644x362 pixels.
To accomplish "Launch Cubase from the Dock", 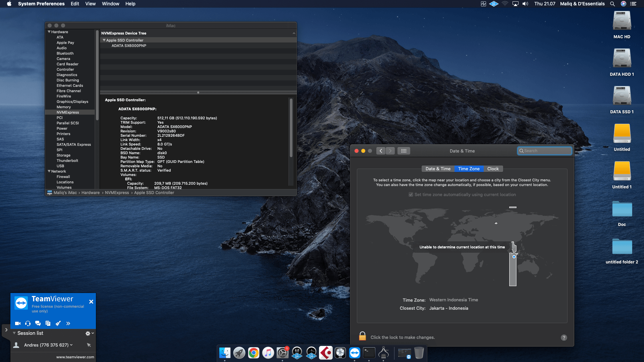I will pyautogui.click(x=326, y=353).
